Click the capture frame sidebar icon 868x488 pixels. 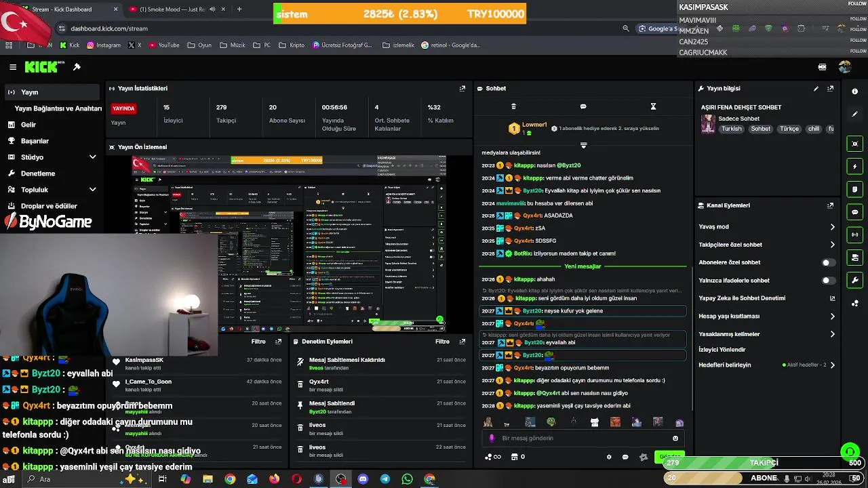(x=854, y=144)
